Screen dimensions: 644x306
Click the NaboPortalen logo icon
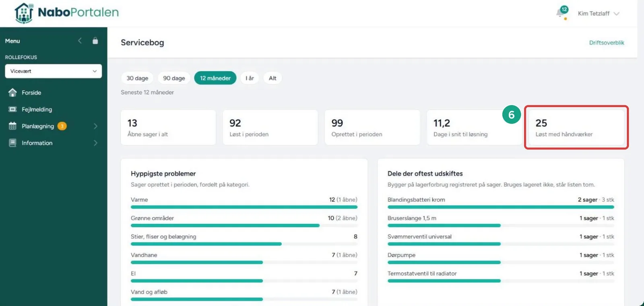(24, 13)
